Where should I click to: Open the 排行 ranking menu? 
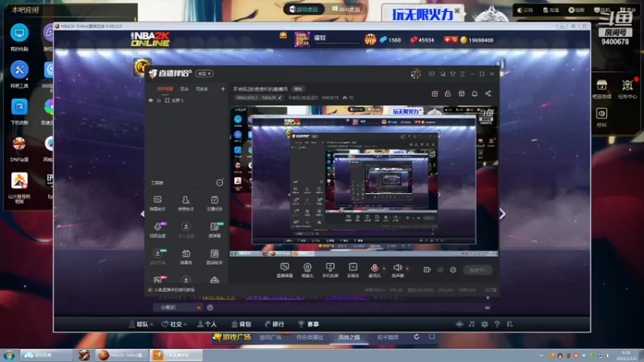(275, 324)
